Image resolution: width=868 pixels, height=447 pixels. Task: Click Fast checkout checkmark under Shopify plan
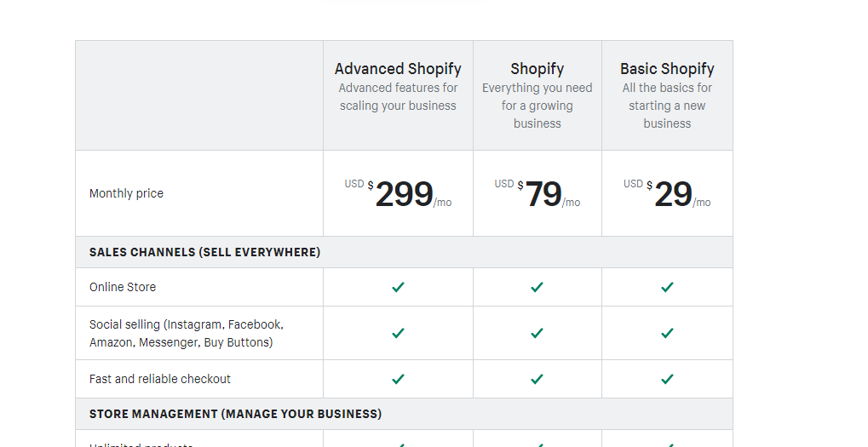coord(537,379)
